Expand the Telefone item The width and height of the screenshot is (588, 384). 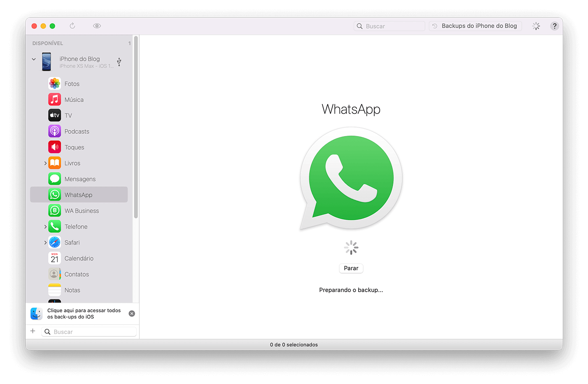click(45, 227)
